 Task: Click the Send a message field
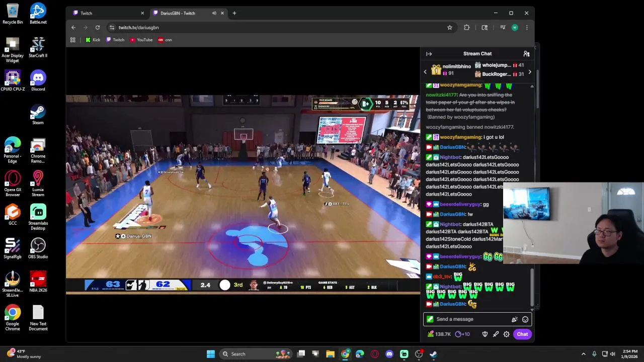[x=477, y=319]
